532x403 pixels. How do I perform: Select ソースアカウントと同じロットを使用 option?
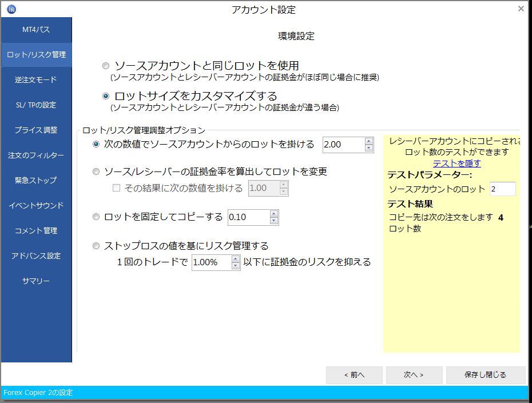click(105, 66)
